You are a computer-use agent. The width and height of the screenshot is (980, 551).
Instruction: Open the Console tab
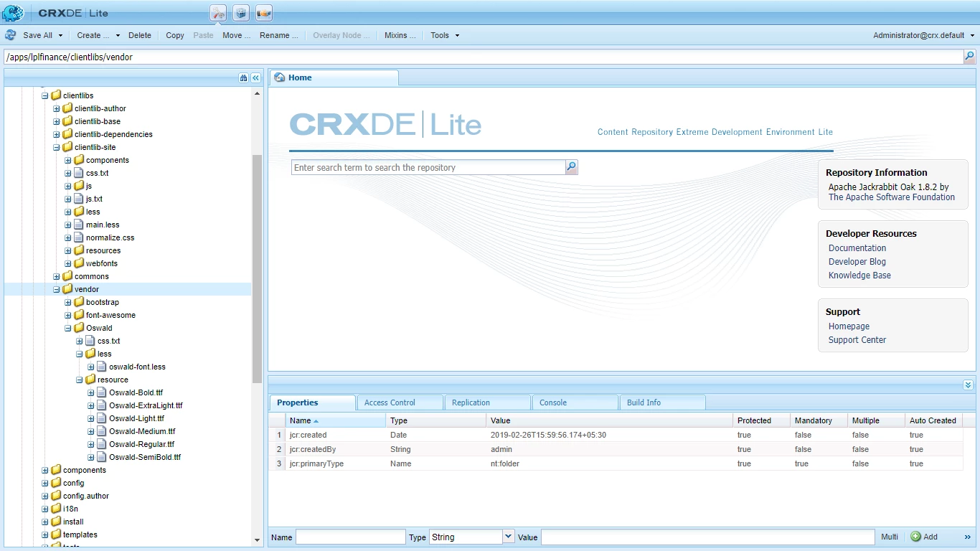pyautogui.click(x=575, y=402)
